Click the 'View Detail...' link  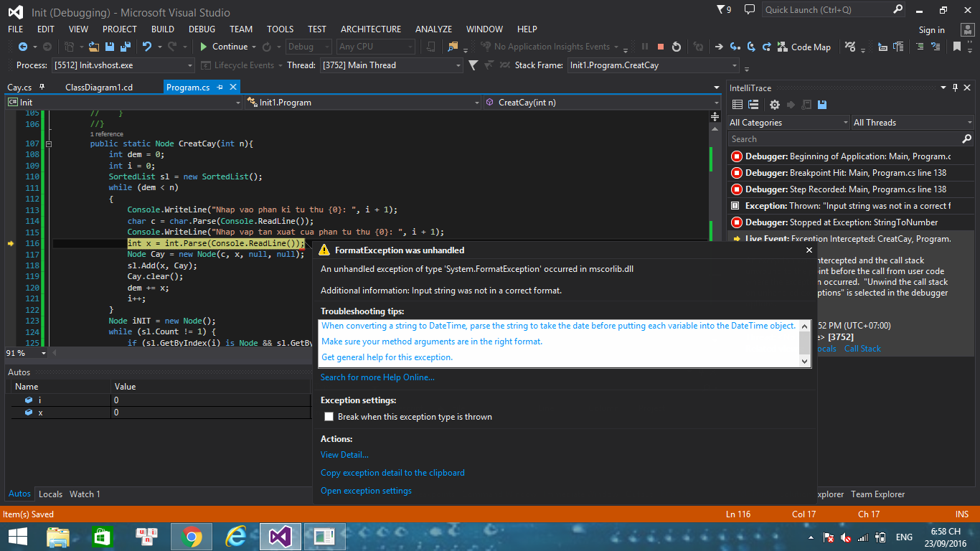tap(344, 455)
